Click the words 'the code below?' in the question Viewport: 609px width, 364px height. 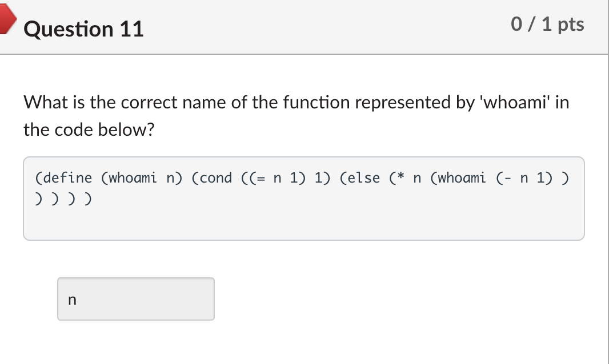click(x=89, y=130)
